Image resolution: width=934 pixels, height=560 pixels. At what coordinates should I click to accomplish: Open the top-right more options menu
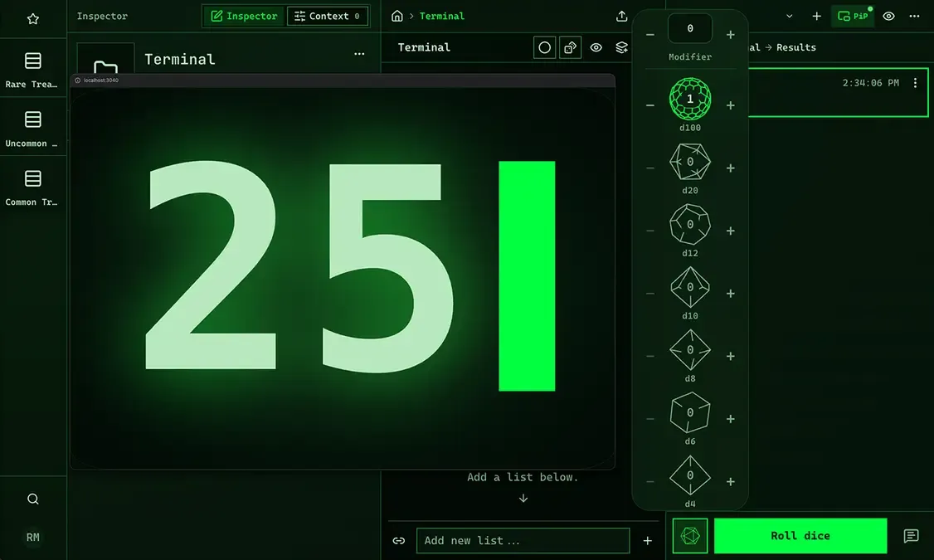pyautogui.click(x=914, y=16)
